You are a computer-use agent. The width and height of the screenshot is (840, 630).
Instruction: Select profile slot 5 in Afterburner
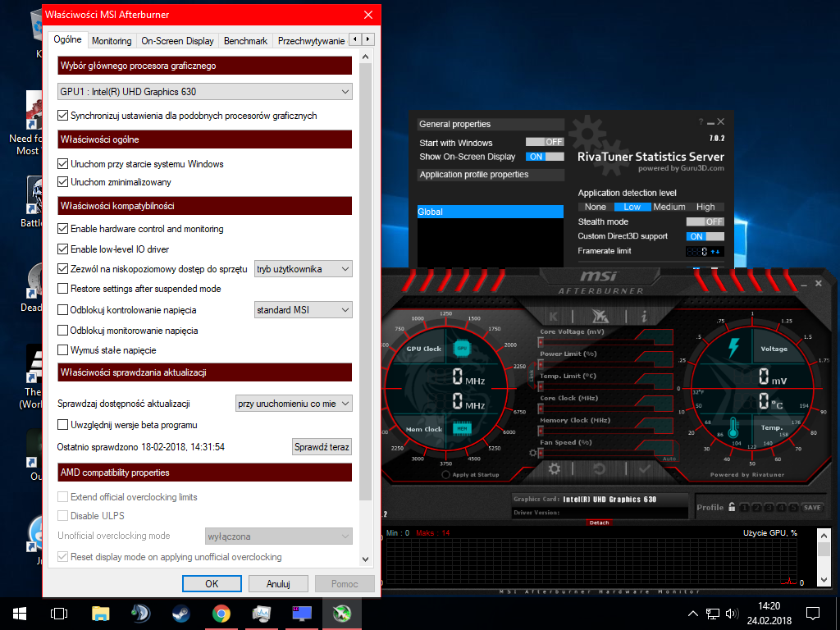(x=793, y=507)
